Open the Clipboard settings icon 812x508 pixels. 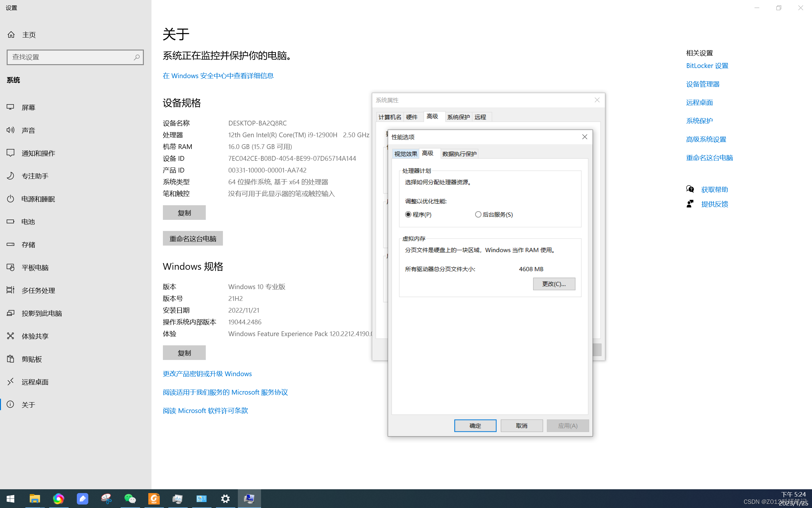coord(10,359)
